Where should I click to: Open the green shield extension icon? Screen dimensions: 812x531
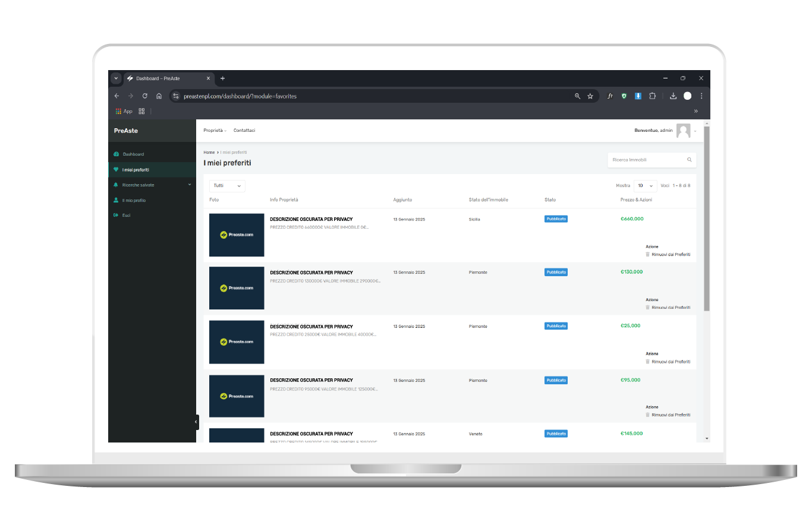[x=624, y=96]
